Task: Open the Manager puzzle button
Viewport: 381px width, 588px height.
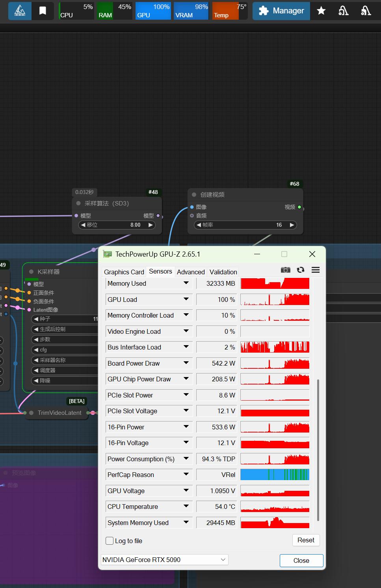Action: pyautogui.click(x=281, y=11)
